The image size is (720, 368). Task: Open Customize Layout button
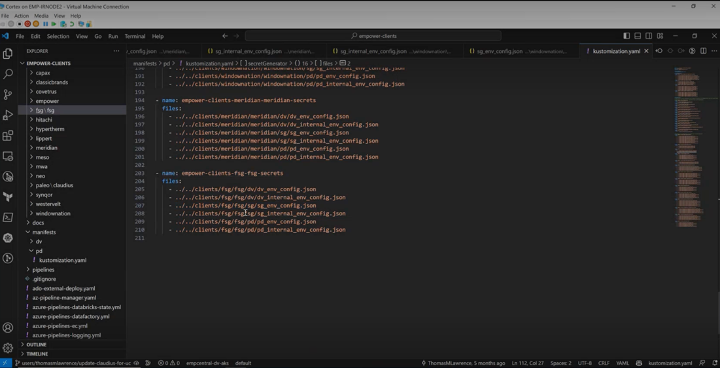660,36
